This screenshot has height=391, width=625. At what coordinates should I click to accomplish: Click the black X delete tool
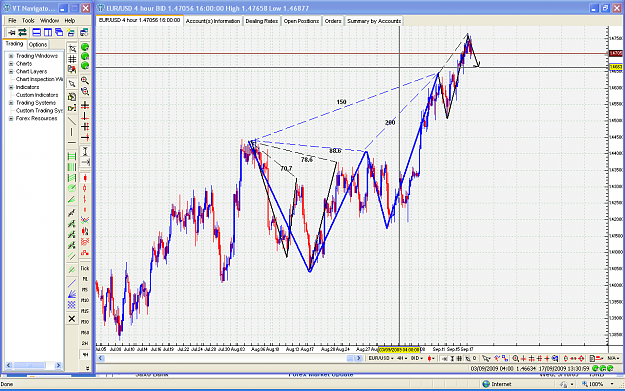72,318
